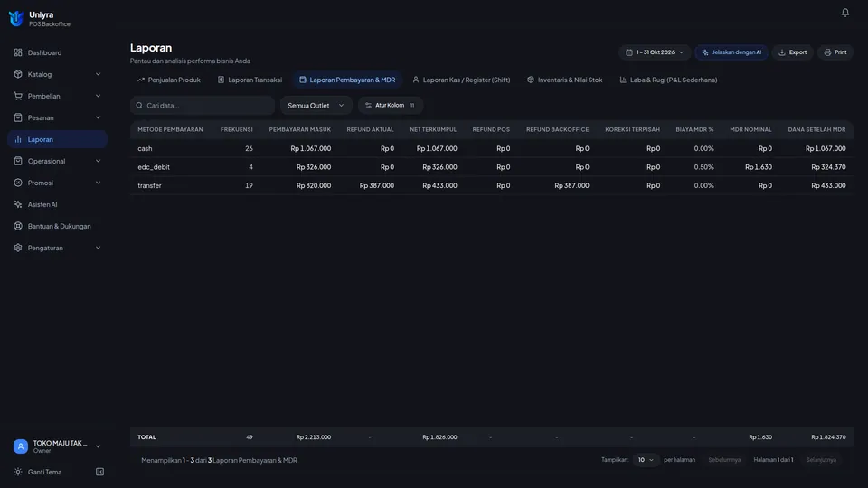Open Laporan Kas / Register (Shift) tab

point(461,80)
